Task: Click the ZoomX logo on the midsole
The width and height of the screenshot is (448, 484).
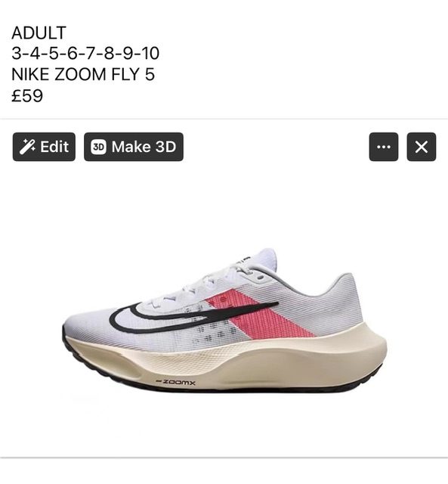Action: (x=176, y=383)
